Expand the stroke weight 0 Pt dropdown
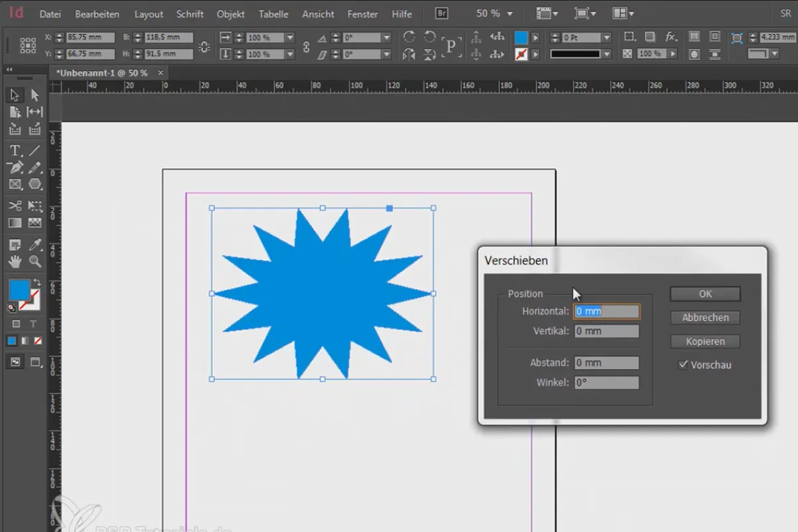798x532 pixels. [606, 38]
